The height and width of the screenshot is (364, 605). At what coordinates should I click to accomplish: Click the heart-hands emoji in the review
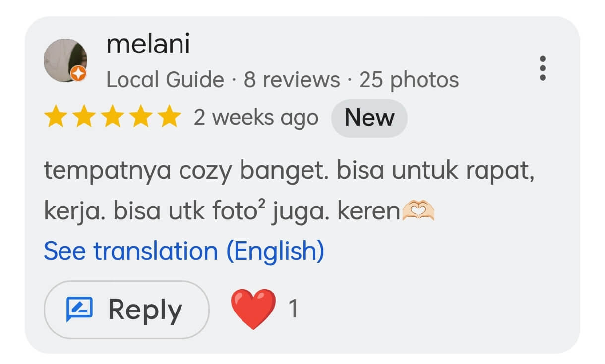click(x=418, y=212)
